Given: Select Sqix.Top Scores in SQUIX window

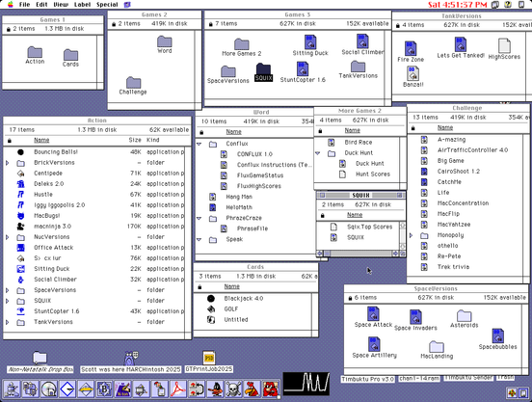Looking at the screenshot, I should point(359,227).
